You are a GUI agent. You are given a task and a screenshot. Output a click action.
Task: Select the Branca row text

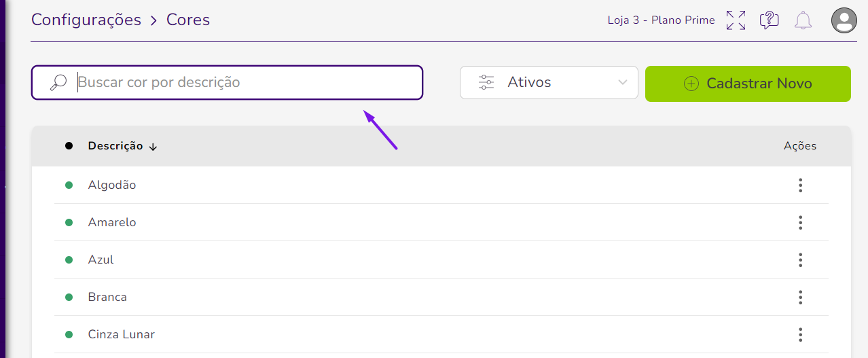click(107, 297)
